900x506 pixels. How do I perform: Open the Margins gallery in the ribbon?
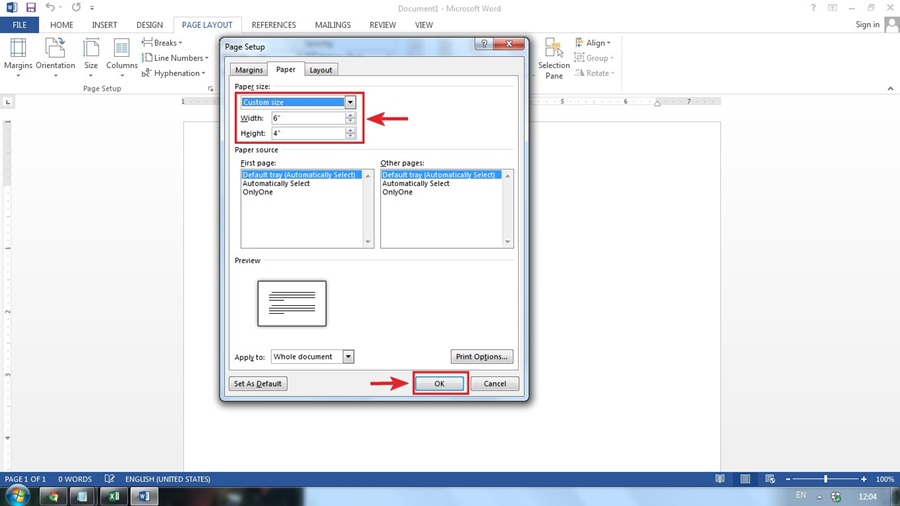click(18, 57)
